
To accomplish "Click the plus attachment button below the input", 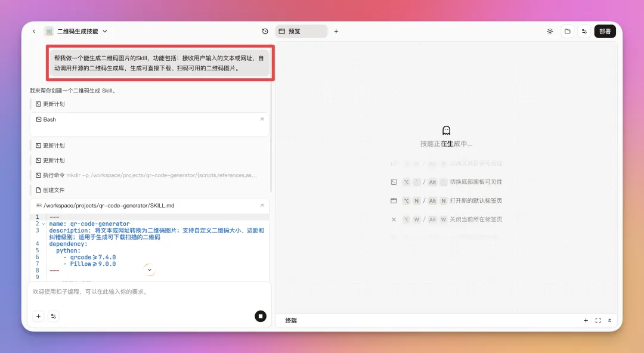I will [x=38, y=316].
